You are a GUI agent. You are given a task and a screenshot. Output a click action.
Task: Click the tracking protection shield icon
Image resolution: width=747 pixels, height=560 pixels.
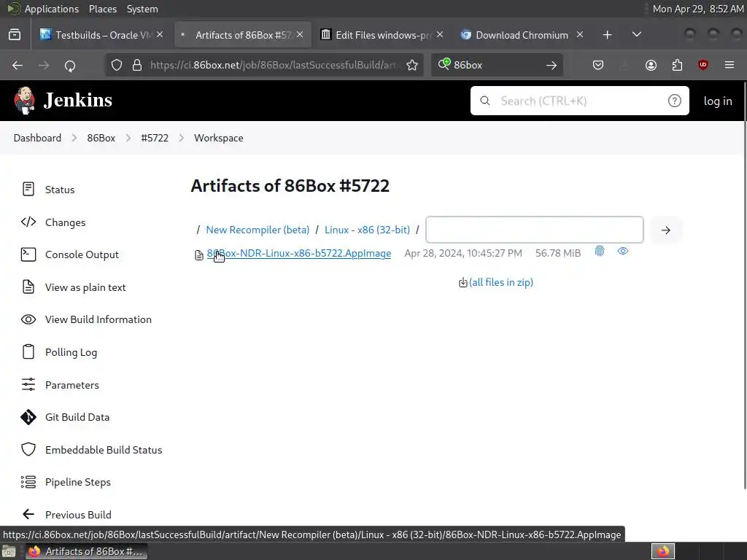117,65
